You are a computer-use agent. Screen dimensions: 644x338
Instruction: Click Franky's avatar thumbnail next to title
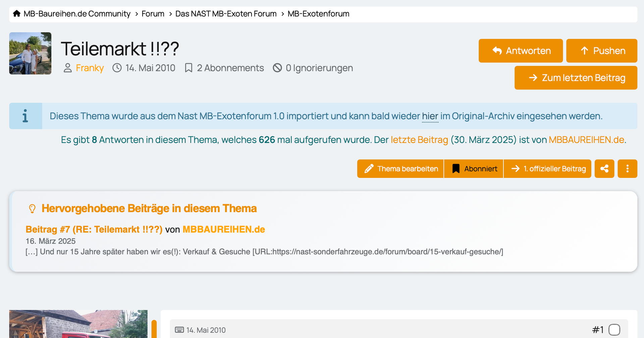tap(30, 53)
